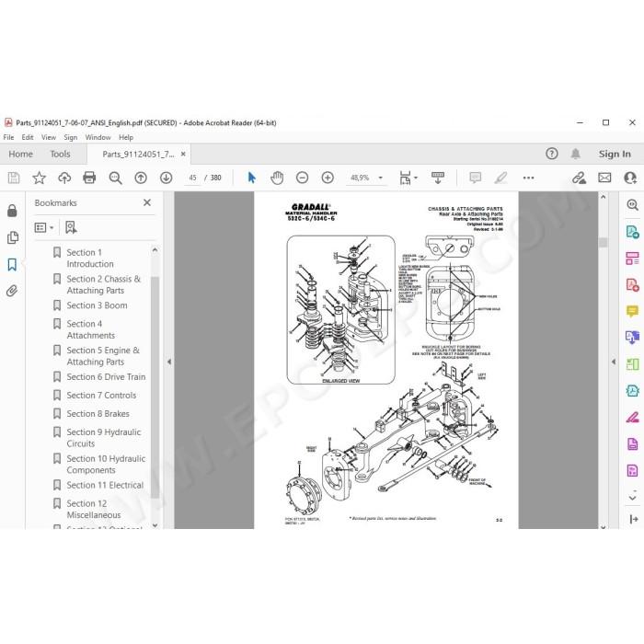Open the File menu

tap(8, 137)
